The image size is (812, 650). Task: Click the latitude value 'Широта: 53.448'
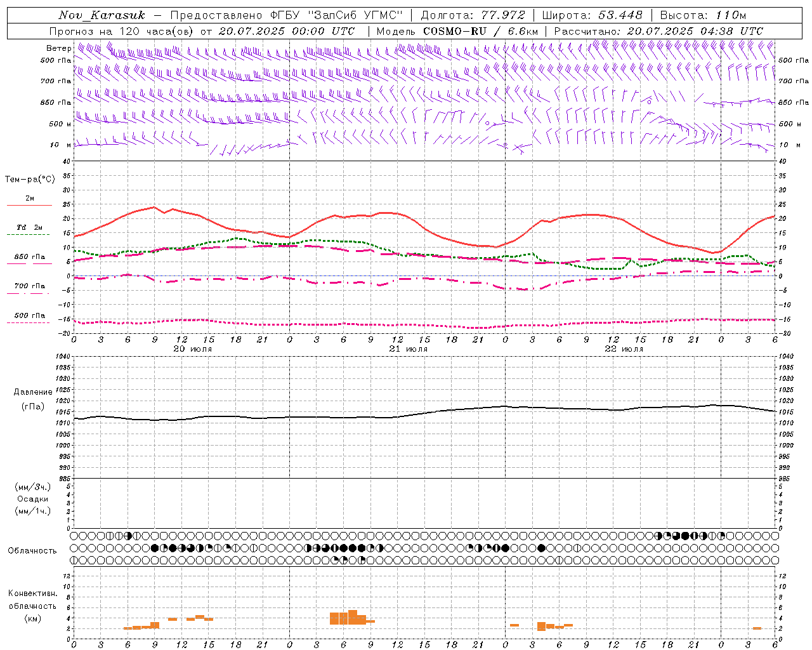(593, 15)
